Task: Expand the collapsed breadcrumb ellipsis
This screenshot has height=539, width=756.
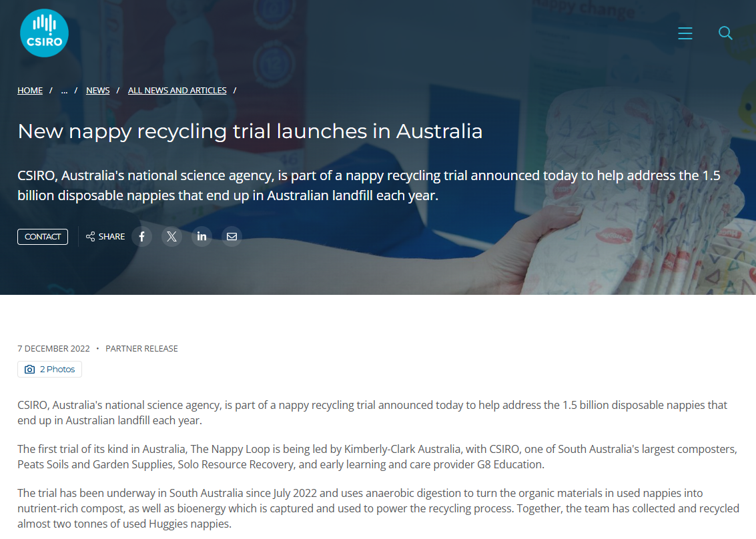Action: click(x=64, y=91)
